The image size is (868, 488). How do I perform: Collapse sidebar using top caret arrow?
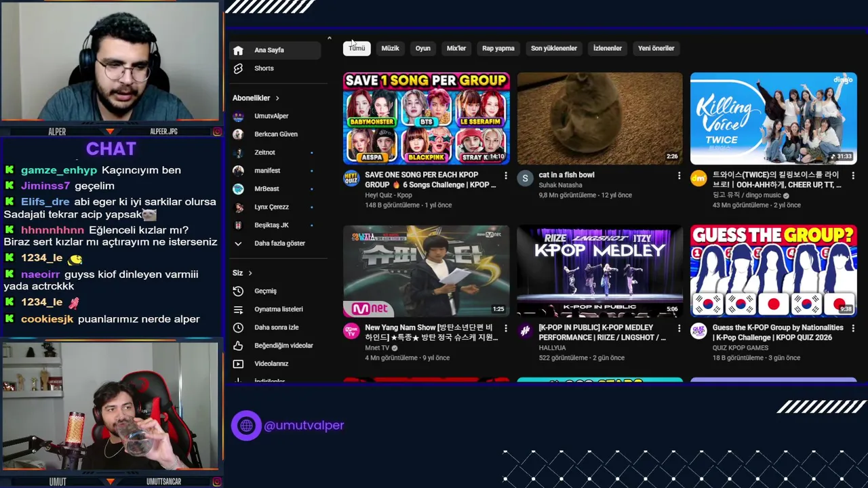pyautogui.click(x=329, y=39)
